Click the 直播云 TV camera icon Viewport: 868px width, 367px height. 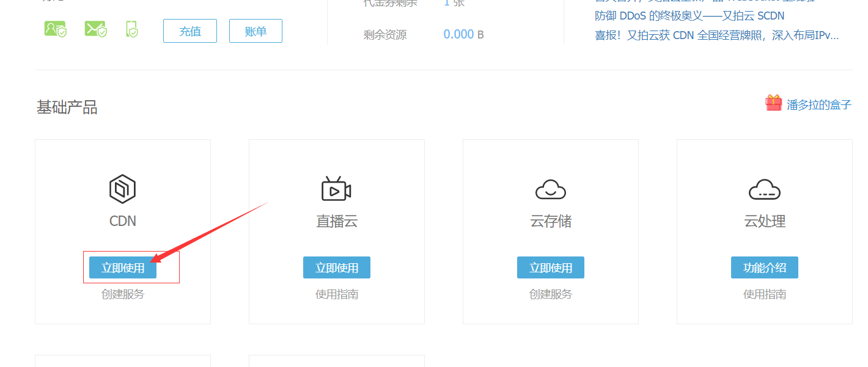tap(336, 189)
